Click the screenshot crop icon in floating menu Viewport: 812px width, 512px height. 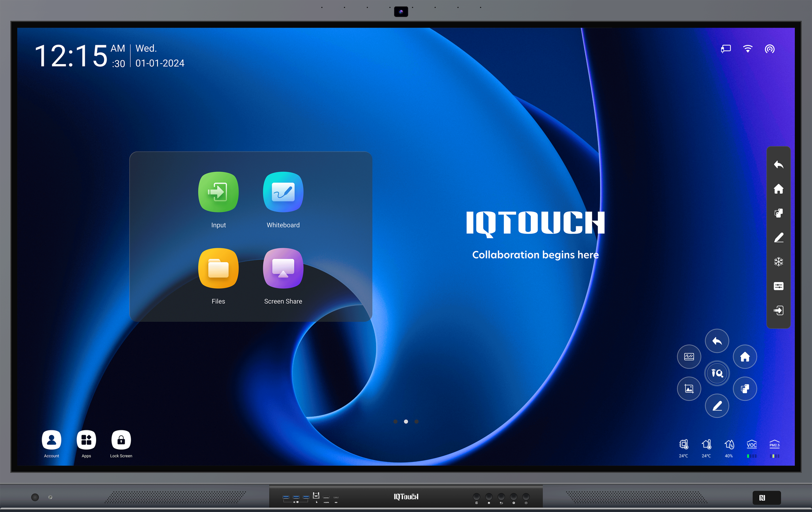(x=689, y=389)
